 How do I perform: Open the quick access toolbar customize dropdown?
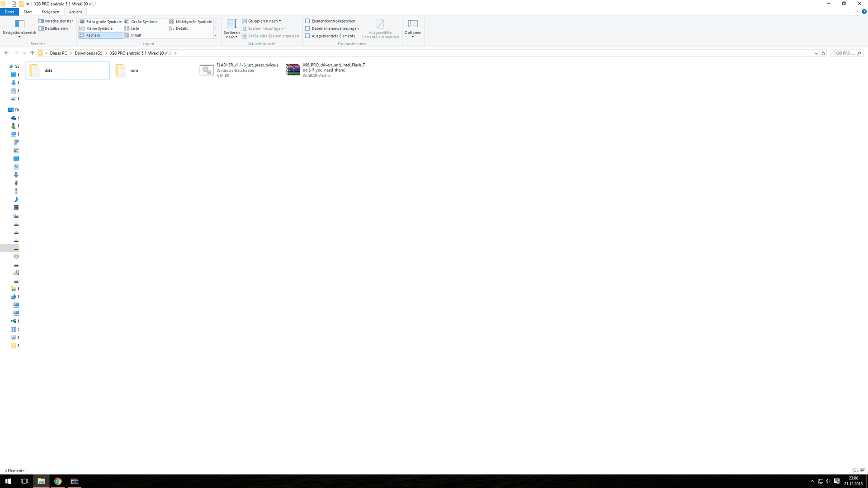pyautogui.click(x=28, y=4)
